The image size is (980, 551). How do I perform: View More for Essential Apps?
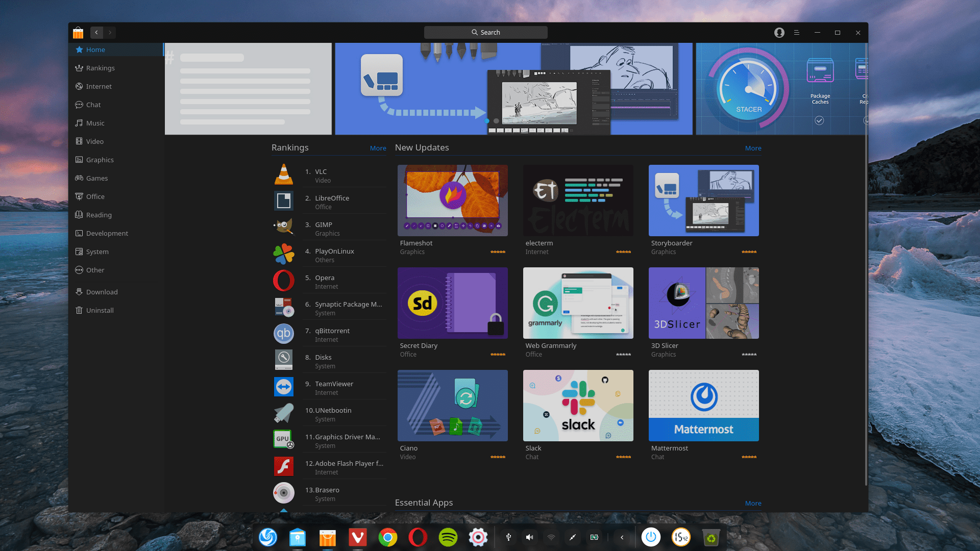[x=753, y=503]
